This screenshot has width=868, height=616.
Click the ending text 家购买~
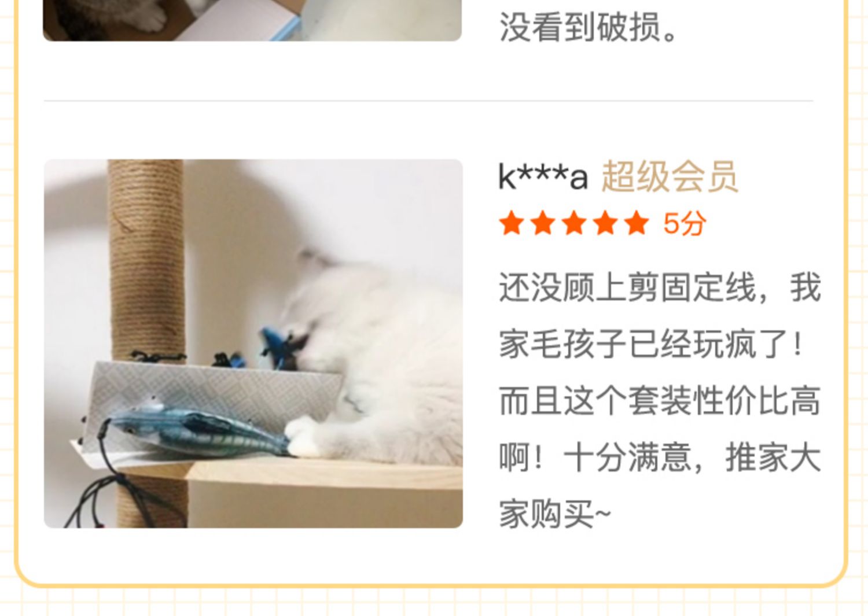click(x=555, y=514)
